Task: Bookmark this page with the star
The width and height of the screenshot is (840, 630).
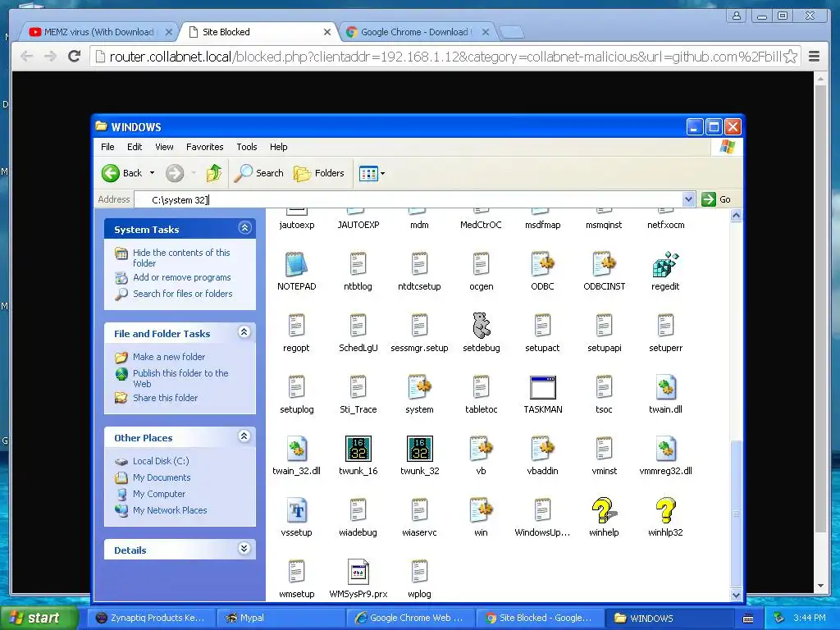Action: click(790, 57)
